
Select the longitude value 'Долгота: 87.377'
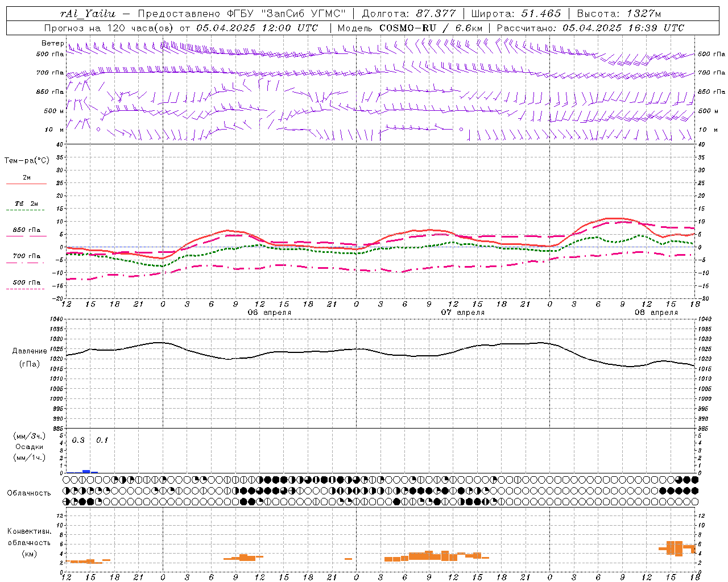409,14
